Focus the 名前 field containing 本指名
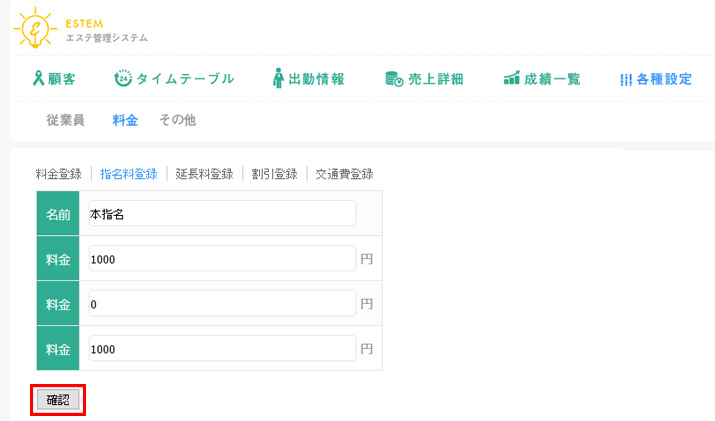The width and height of the screenshot is (715, 421). click(x=222, y=214)
